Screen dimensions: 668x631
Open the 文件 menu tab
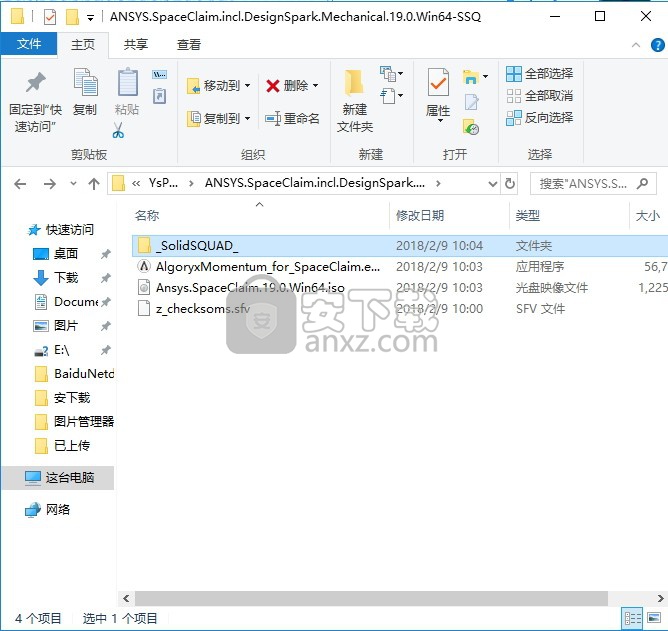pos(29,44)
